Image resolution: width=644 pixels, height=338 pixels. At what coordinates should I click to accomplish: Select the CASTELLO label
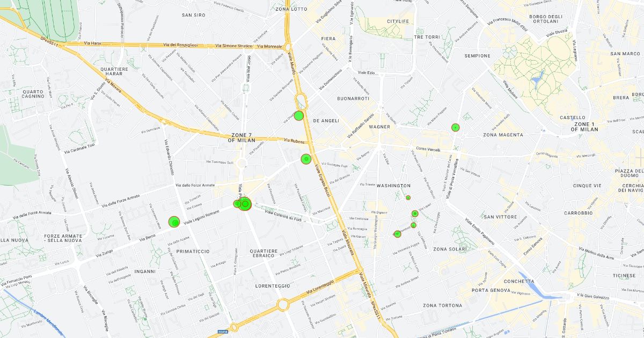pyautogui.click(x=573, y=117)
